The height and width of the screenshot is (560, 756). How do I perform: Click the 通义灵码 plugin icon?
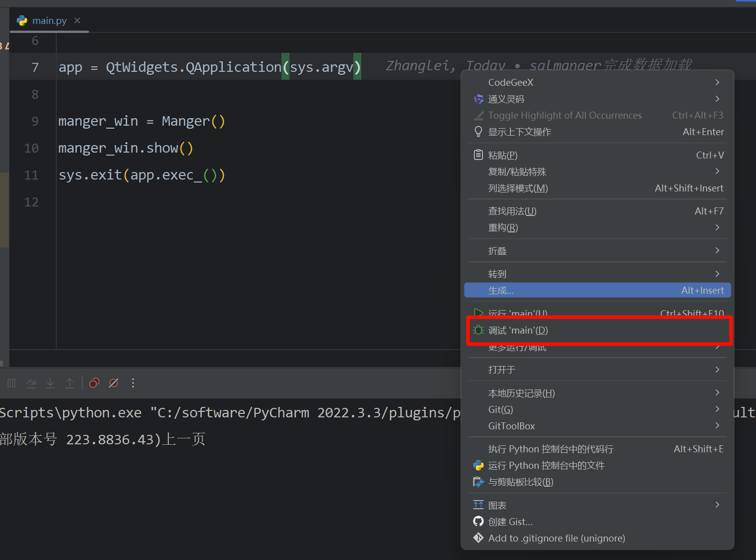[478, 99]
